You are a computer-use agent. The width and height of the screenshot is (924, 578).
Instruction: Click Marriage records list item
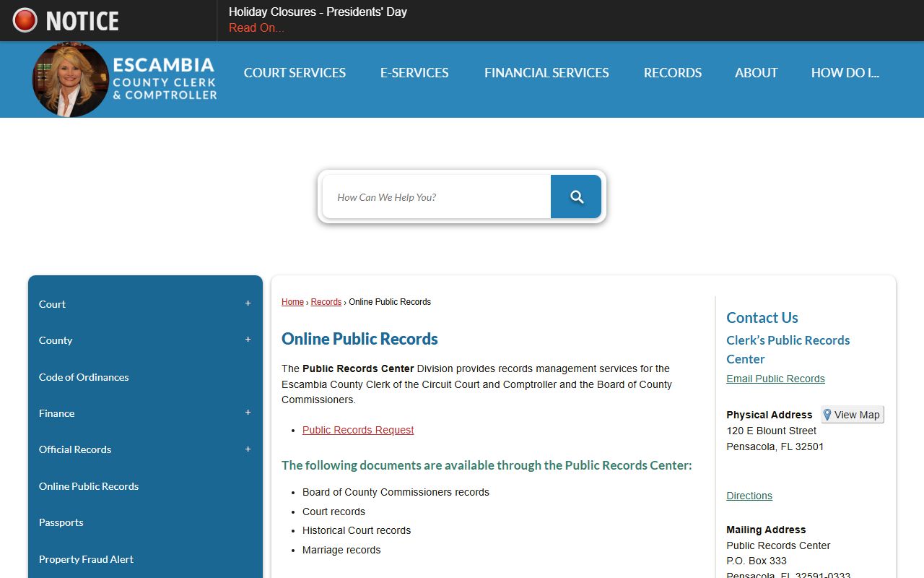coord(341,550)
